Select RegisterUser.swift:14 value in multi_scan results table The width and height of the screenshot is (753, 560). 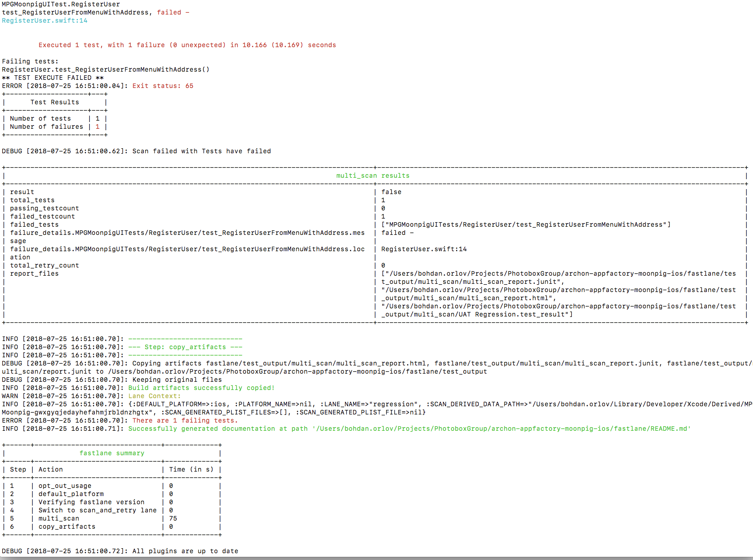424,249
